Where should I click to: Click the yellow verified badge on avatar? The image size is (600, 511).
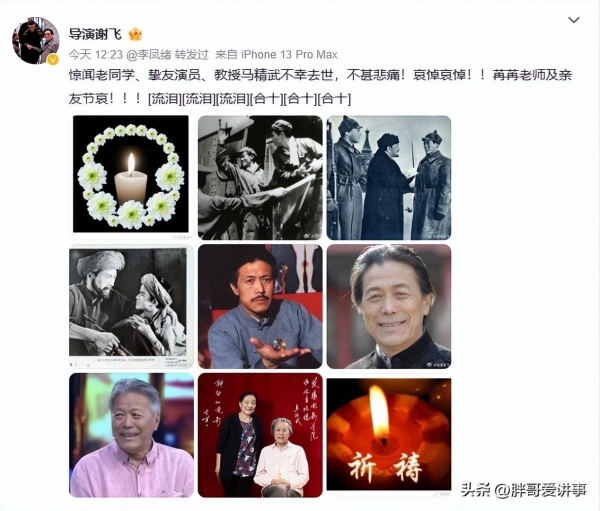(52, 59)
